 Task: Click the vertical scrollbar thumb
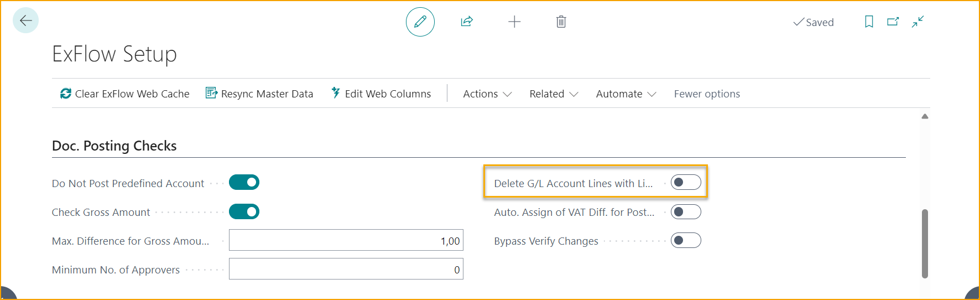click(925, 244)
